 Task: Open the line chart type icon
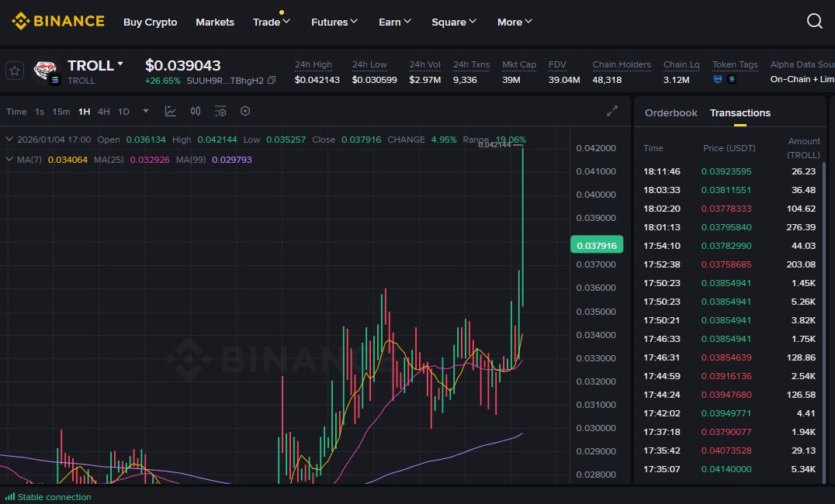coord(171,111)
